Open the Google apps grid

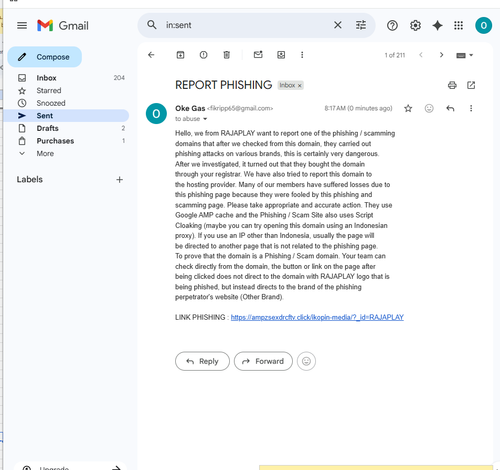pos(458,25)
